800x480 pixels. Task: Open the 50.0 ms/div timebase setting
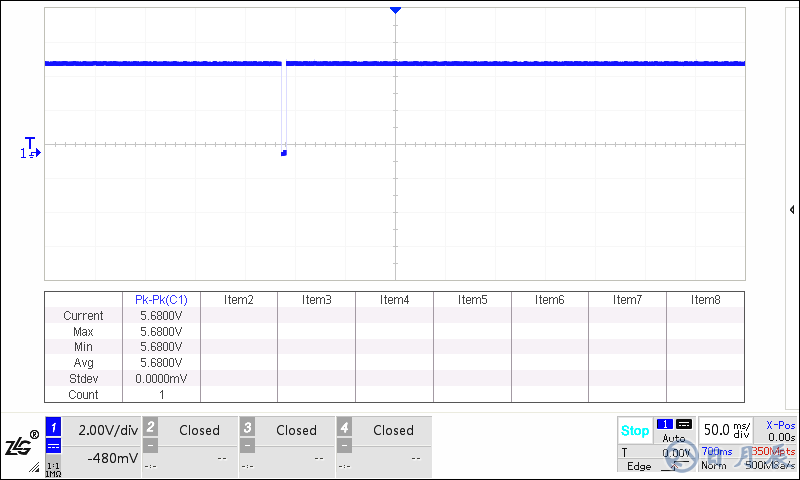[726, 429]
